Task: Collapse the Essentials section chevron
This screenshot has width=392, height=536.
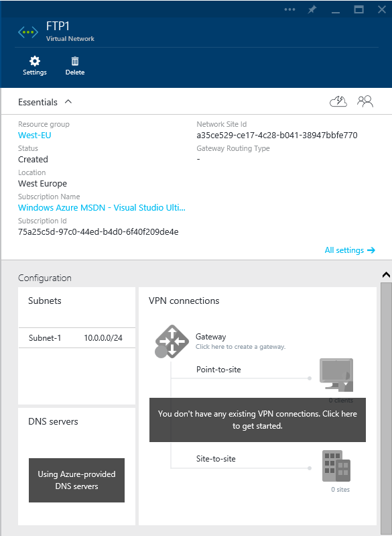Action: (x=68, y=101)
